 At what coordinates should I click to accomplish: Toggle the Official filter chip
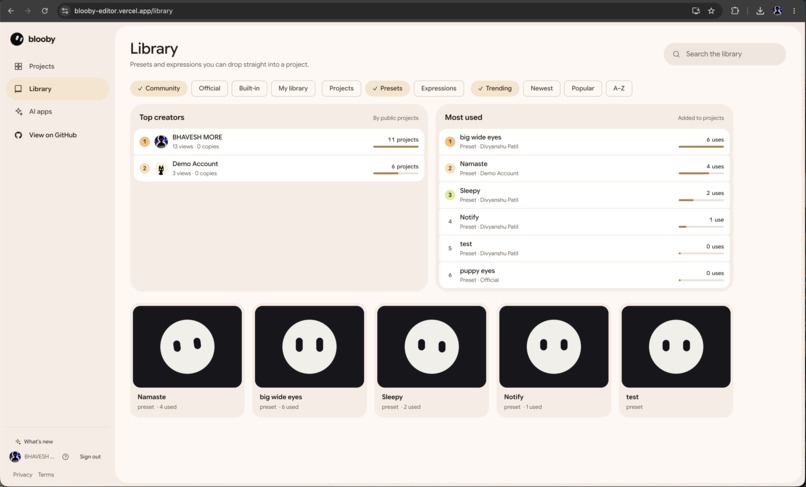[209, 88]
